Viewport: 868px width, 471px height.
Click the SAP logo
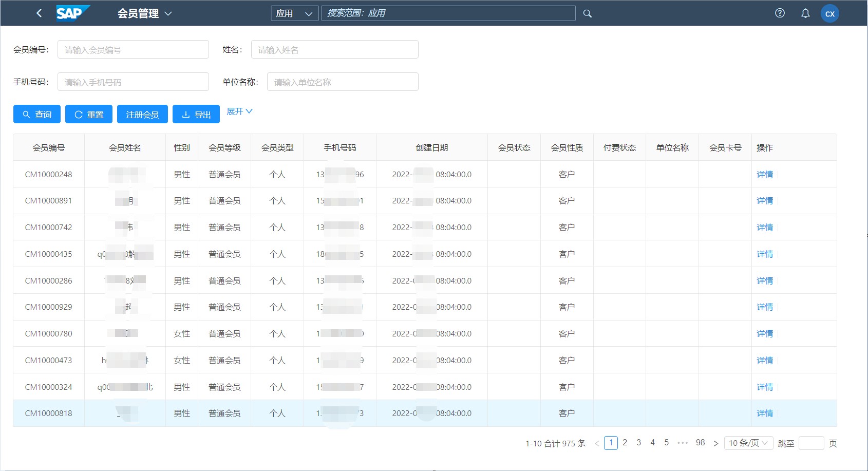point(72,13)
